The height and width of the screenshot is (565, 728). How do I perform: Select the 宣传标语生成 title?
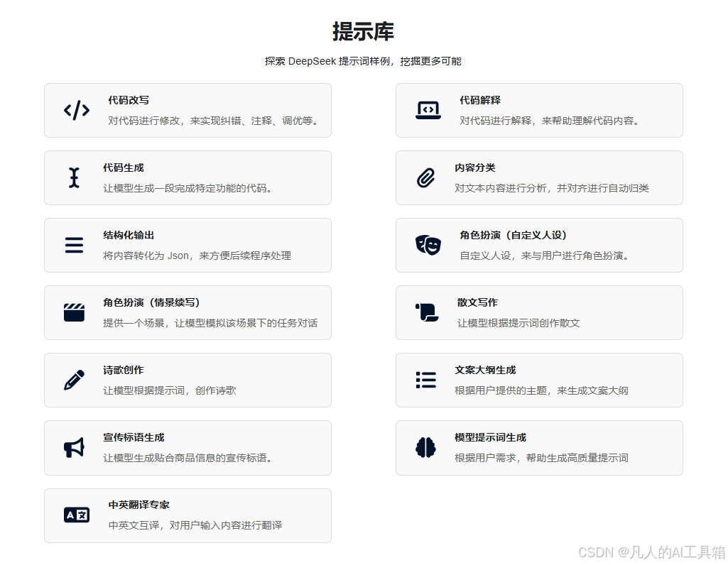134,437
